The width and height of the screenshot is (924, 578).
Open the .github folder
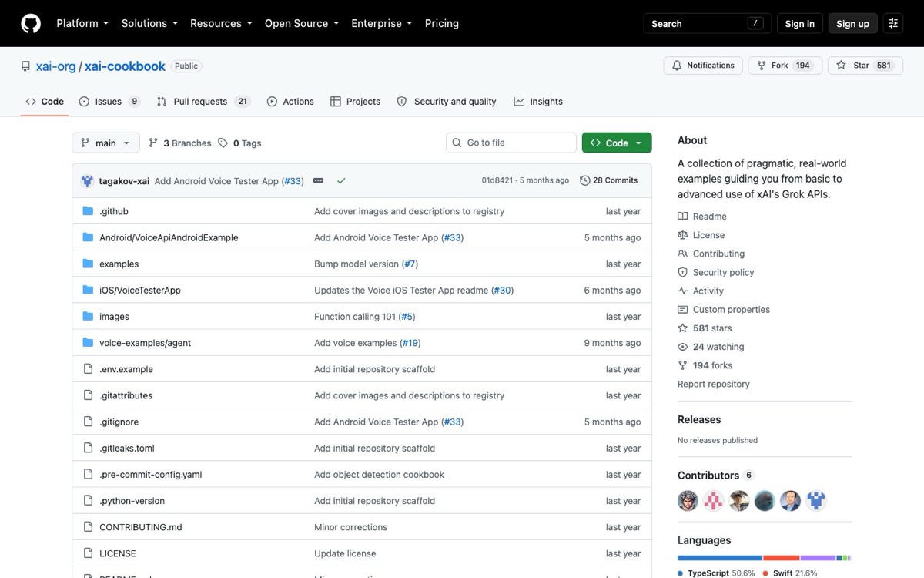(x=114, y=211)
